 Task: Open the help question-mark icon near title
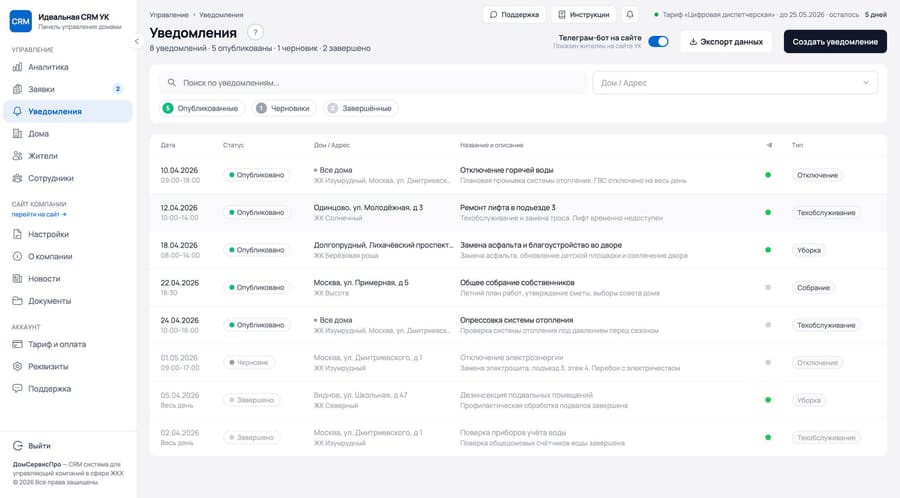pos(255,33)
